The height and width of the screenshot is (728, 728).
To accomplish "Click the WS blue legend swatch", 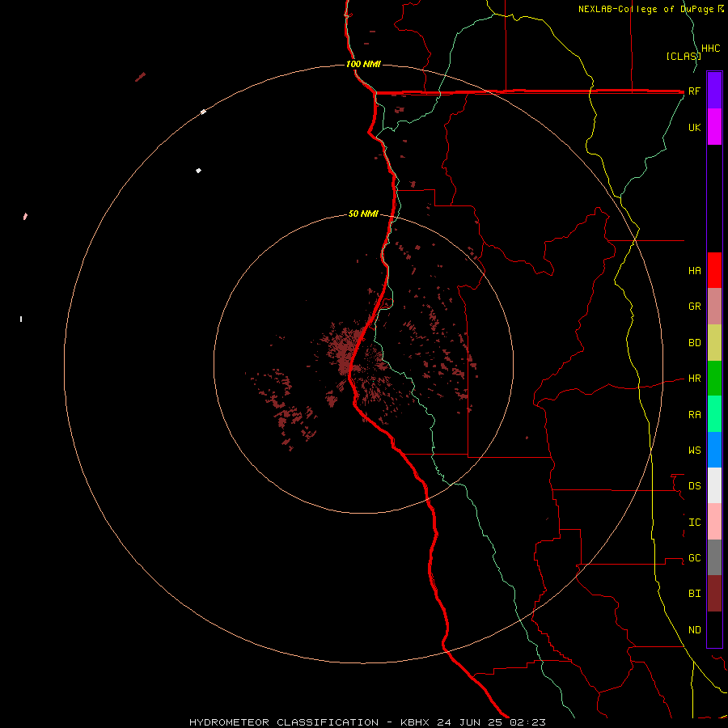I will pos(714,450).
